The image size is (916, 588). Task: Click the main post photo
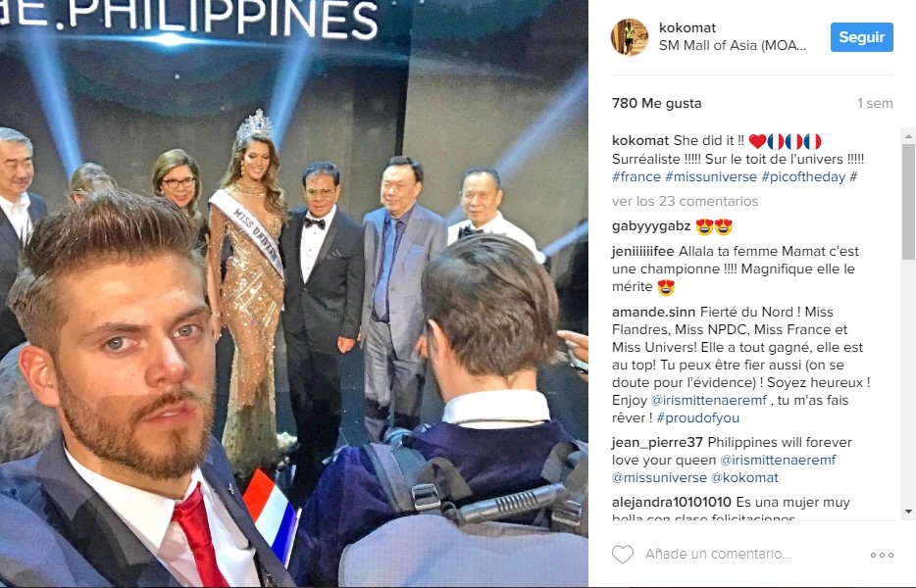(294, 294)
